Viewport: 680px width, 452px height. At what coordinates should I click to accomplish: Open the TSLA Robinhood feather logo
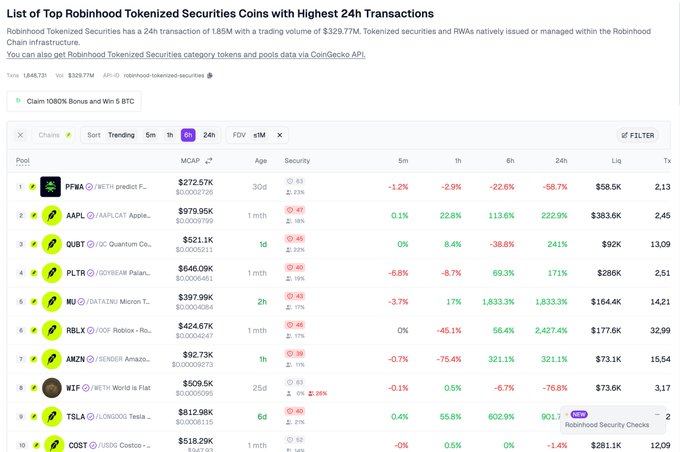(x=52, y=416)
